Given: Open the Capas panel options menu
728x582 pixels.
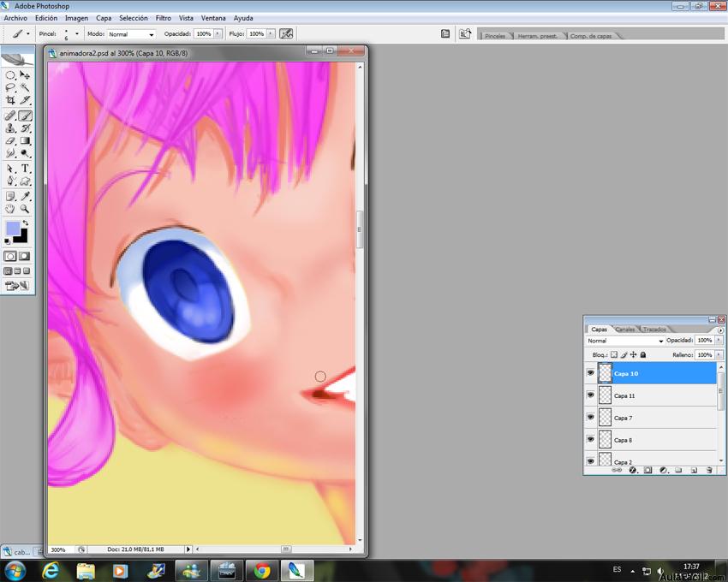Looking at the screenshot, I should point(720,330).
